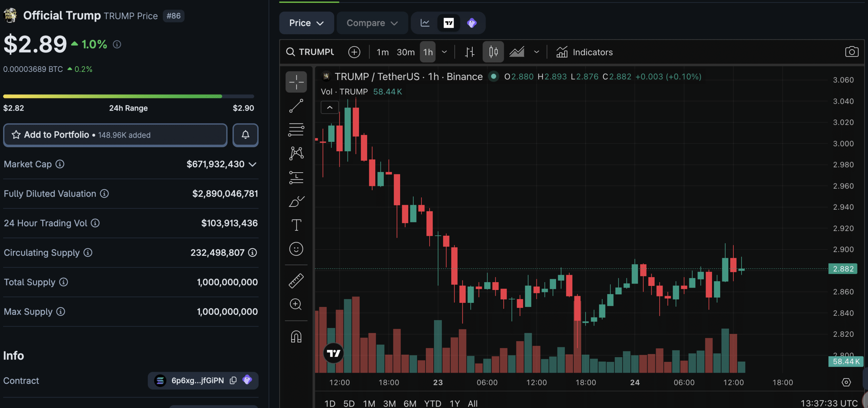This screenshot has height=408, width=868.
Task: Select the Trend Line drawing tool
Action: [296, 105]
